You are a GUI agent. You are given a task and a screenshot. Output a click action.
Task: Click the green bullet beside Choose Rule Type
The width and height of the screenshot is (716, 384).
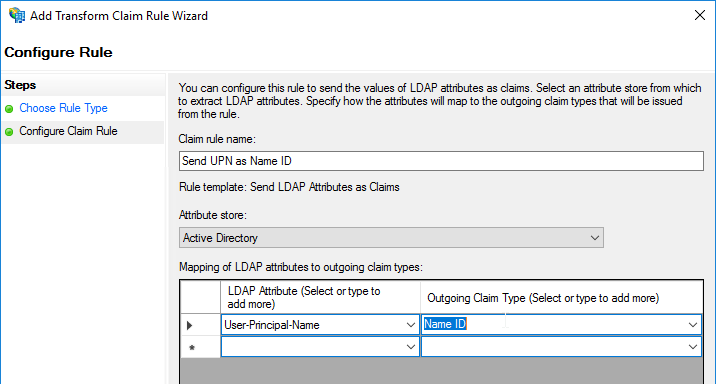(x=9, y=109)
